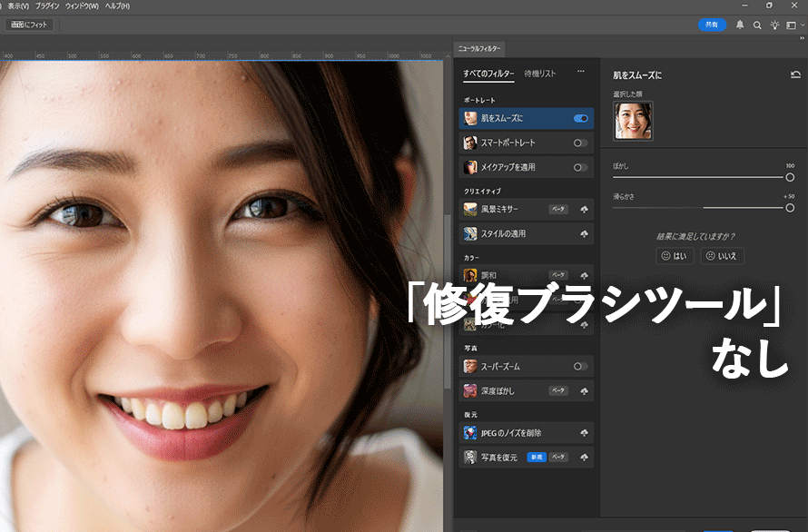Screen dimensions: 808x532
Task: Click the メイクアップを適用 filter thumbnail icon
Action: click(x=470, y=167)
